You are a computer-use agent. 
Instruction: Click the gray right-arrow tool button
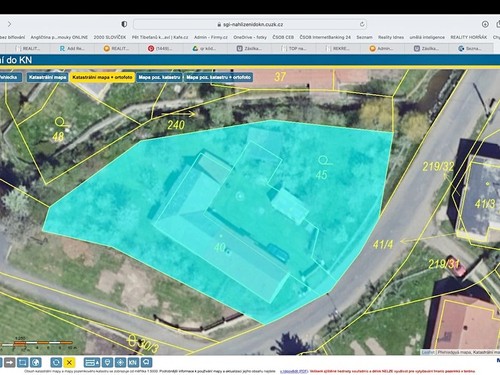point(9,362)
